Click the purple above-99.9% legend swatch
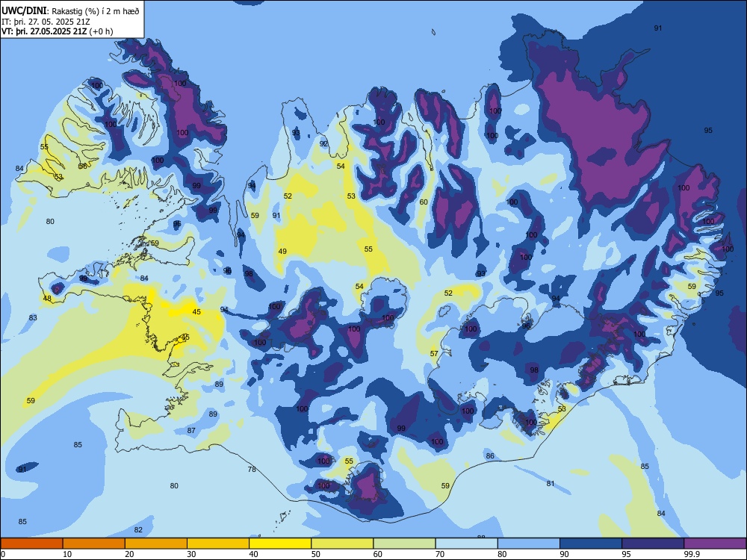Viewport: 747px width, 560px height. pyautogui.click(x=715, y=543)
